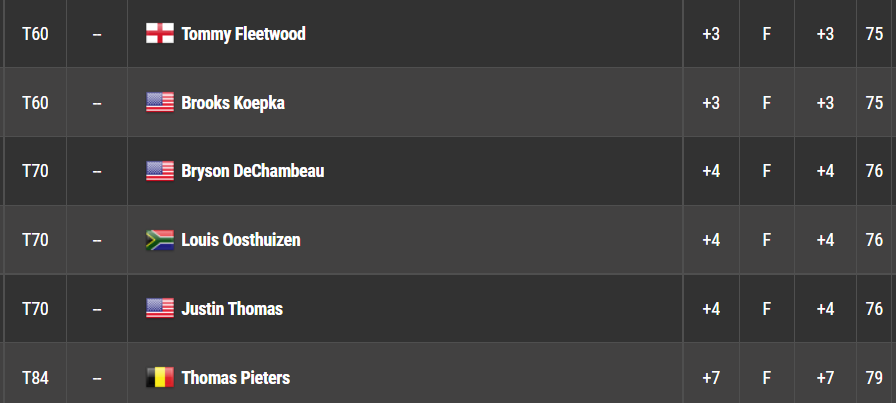Screen dimensions: 896x403
Task: Click the England flag beside Tommy Fleetwood
Action: 160,34
